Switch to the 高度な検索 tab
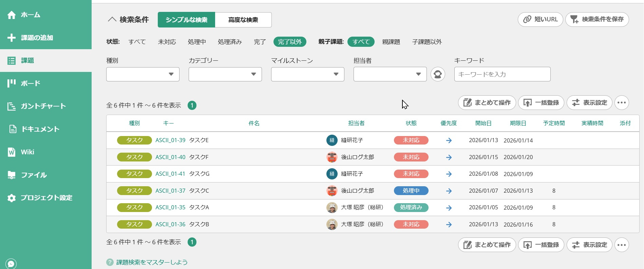Image resolution: width=644 pixels, height=269 pixels. (x=243, y=20)
